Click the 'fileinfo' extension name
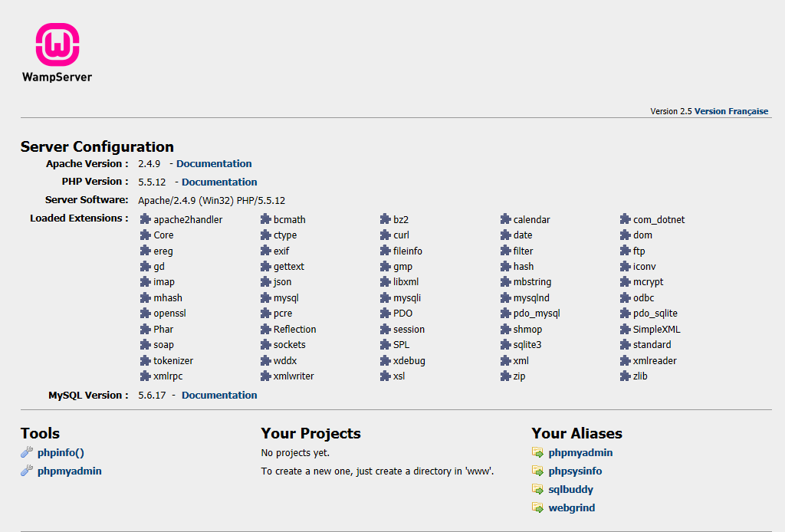The width and height of the screenshot is (785, 532). pos(408,251)
